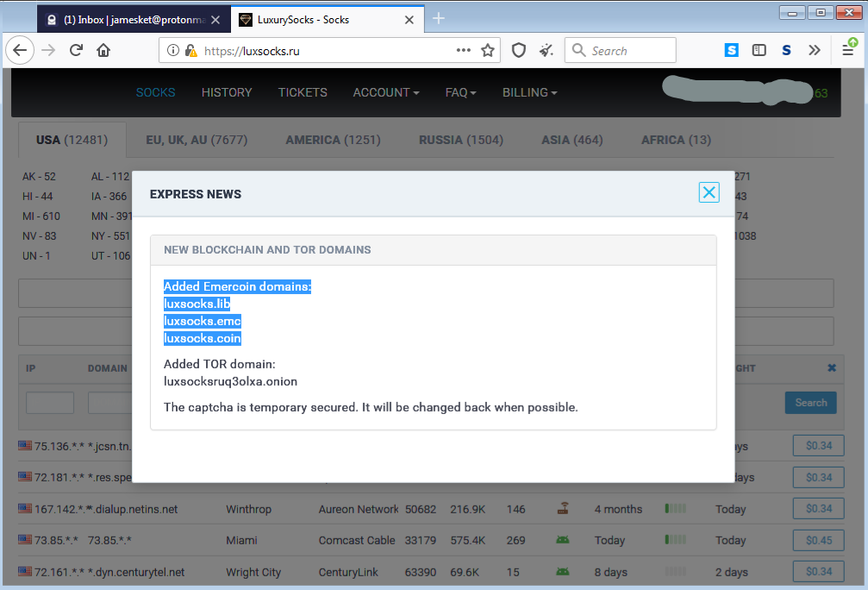Show site information icon in address bar
This screenshot has width=868, height=590.
pos(173,50)
